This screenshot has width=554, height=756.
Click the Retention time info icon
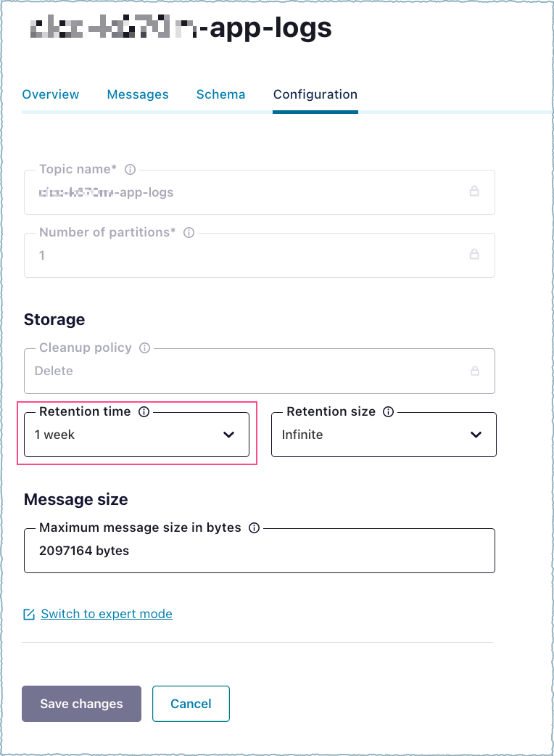coord(144,412)
